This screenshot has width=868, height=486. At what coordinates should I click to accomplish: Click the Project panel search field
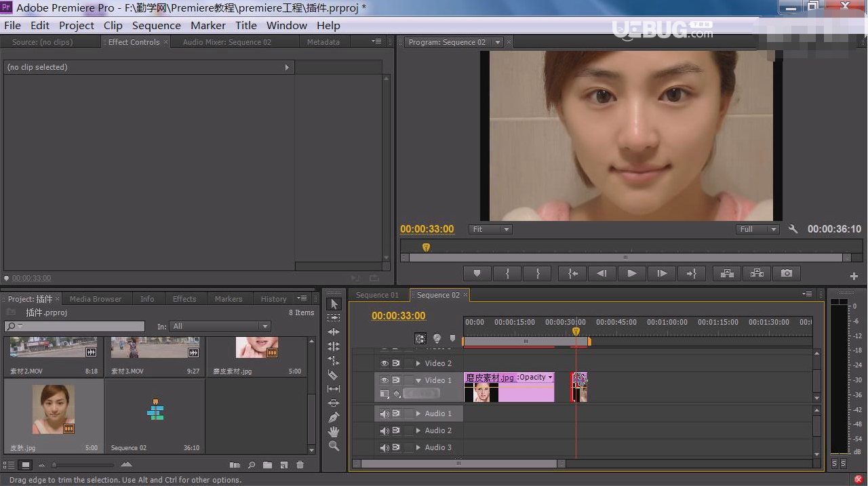(75, 326)
